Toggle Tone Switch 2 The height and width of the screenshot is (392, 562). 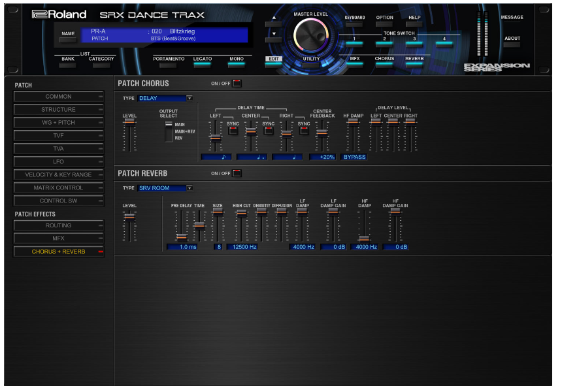pos(384,44)
